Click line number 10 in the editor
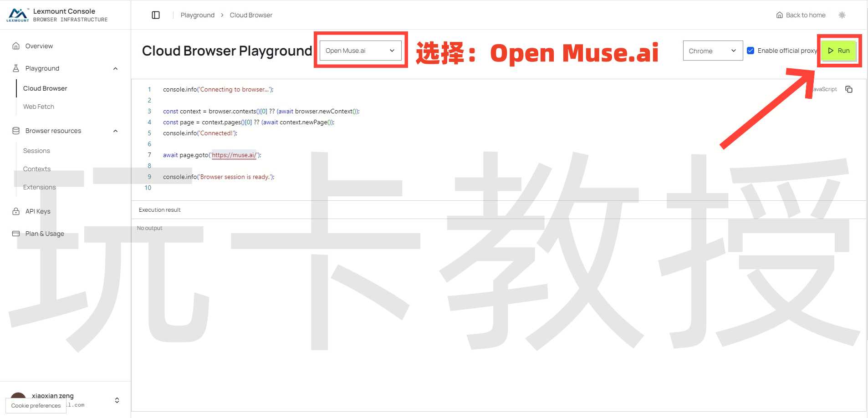The width and height of the screenshot is (868, 418). pos(148,188)
